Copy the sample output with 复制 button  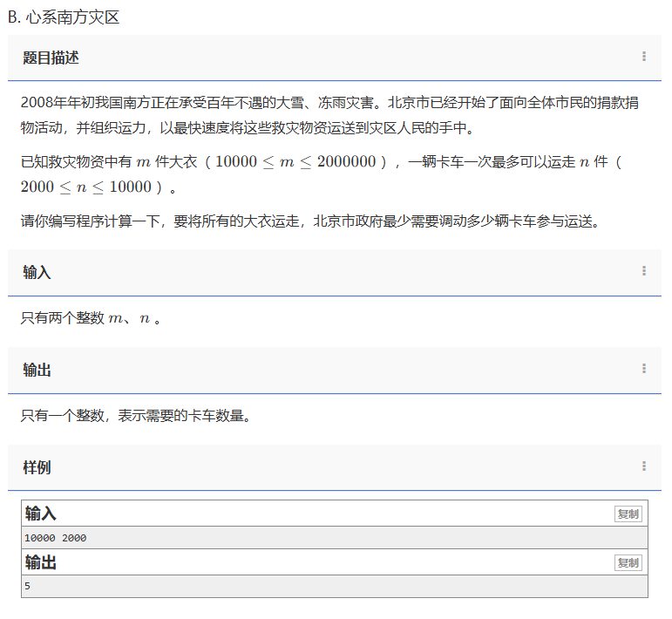coord(628,563)
